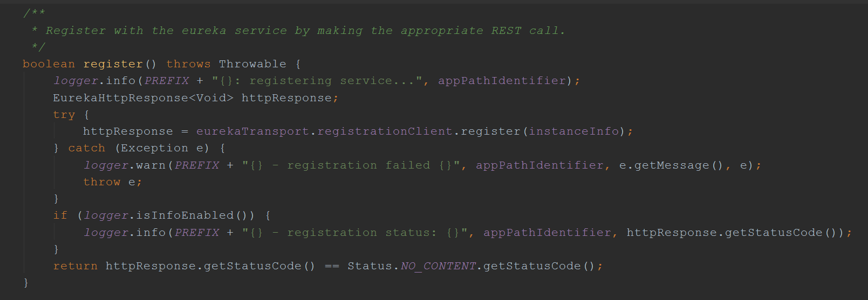The image size is (868, 300).
Task: Click the try keyword
Action: tap(64, 115)
